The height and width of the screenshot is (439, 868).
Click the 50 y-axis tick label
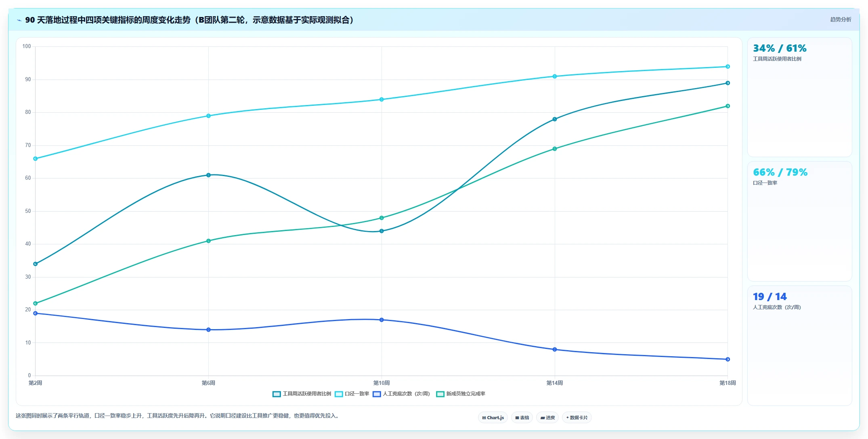[x=28, y=211]
